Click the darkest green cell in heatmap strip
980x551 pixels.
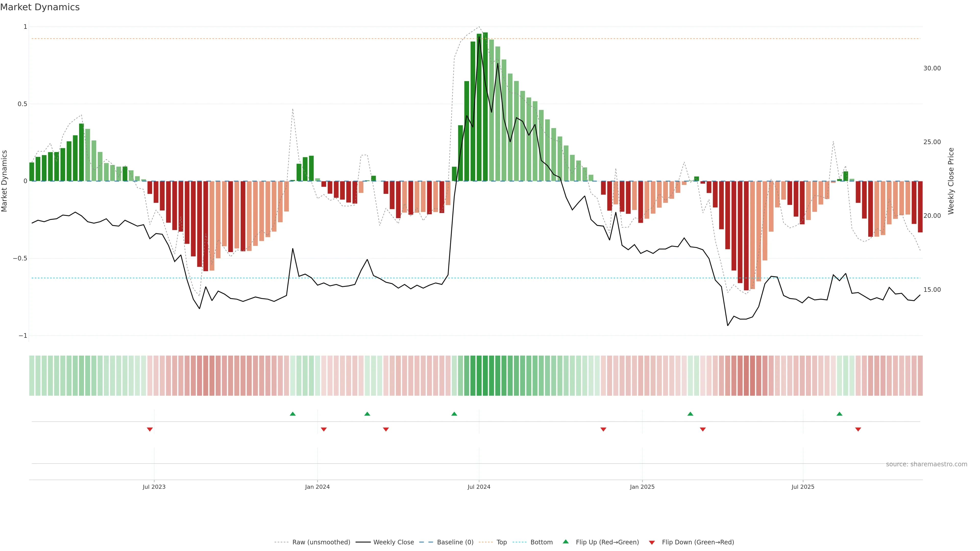(x=485, y=376)
